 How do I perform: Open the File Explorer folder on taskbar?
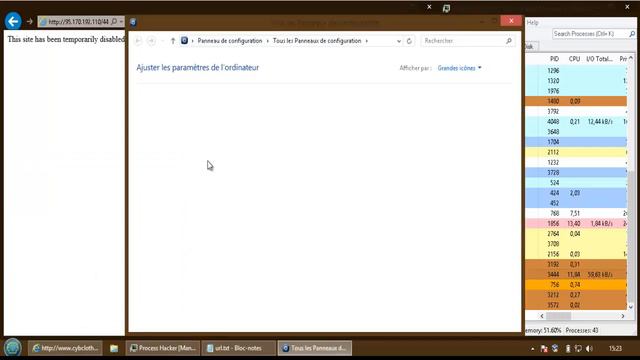pos(114,348)
